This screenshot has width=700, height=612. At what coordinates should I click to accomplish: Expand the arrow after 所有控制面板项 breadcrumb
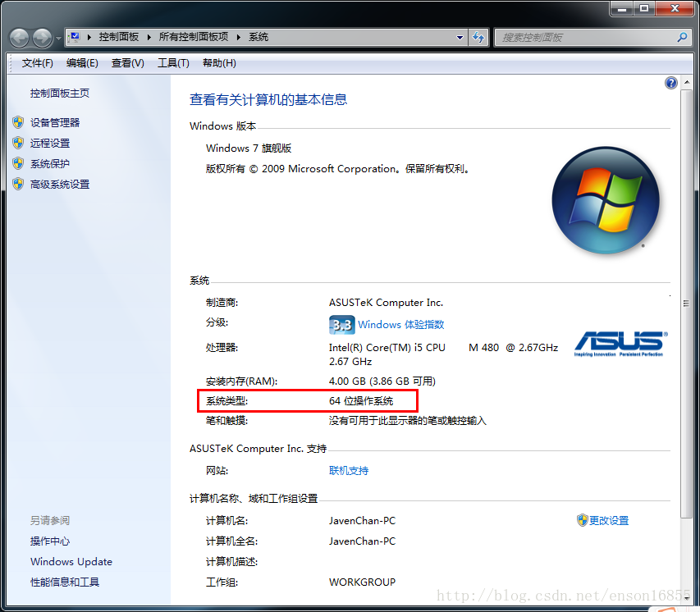tap(239, 37)
